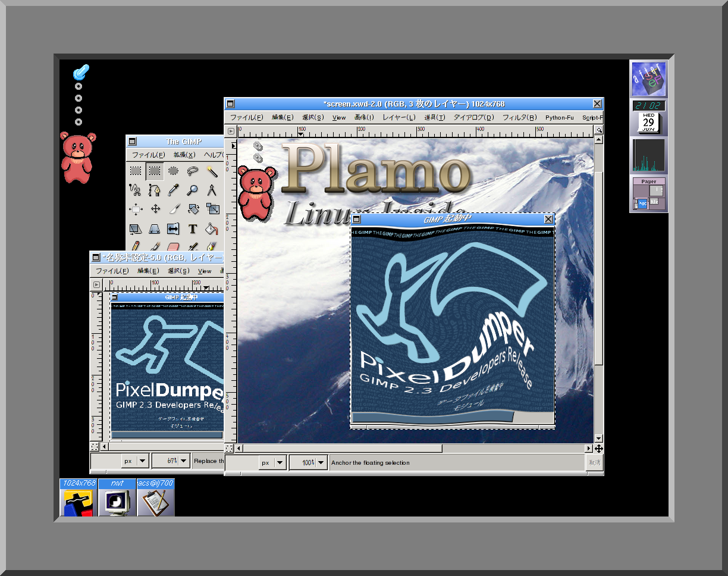Select the Ellipse Select tool
Viewport: 728px width, 576px height.
174,171
